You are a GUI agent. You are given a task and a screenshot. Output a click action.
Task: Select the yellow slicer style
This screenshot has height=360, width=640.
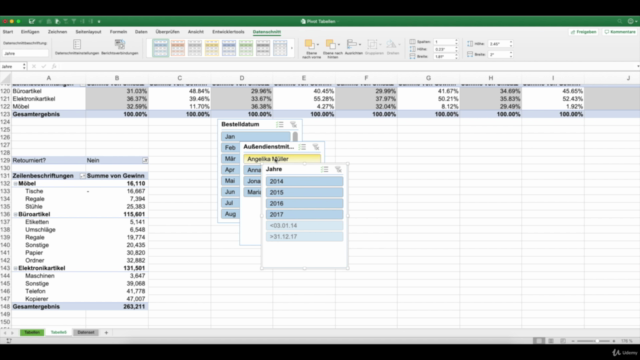click(x=212, y=48)
